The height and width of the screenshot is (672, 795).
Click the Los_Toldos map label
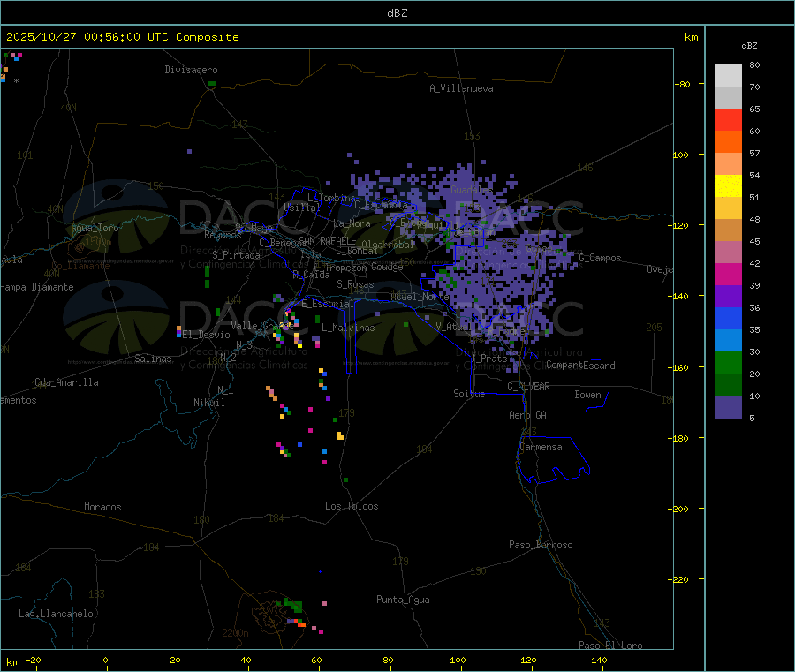pos(352,506)
